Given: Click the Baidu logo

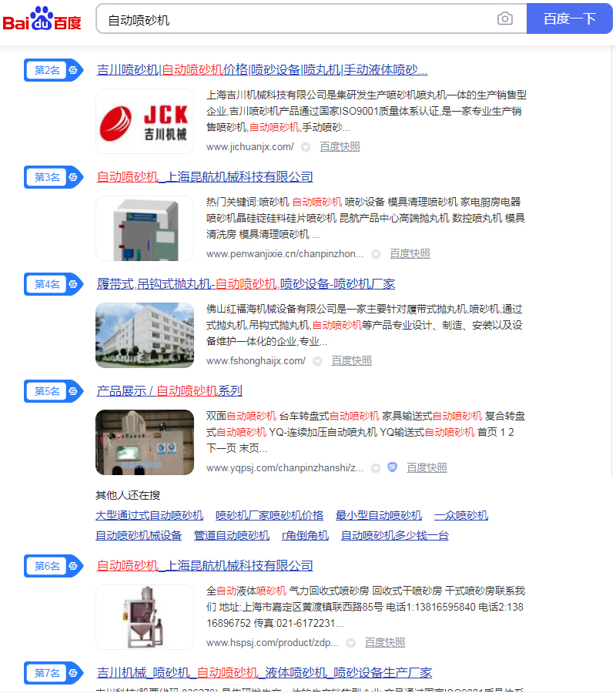Looking at the screenshot, I should [x=42, y=18].
